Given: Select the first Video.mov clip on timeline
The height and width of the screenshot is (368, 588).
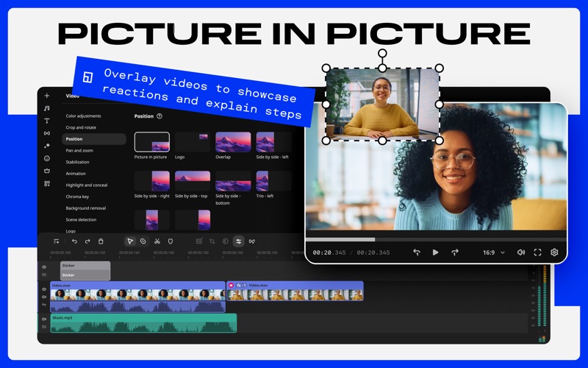Looking at the screenshot, I should 137,297.
